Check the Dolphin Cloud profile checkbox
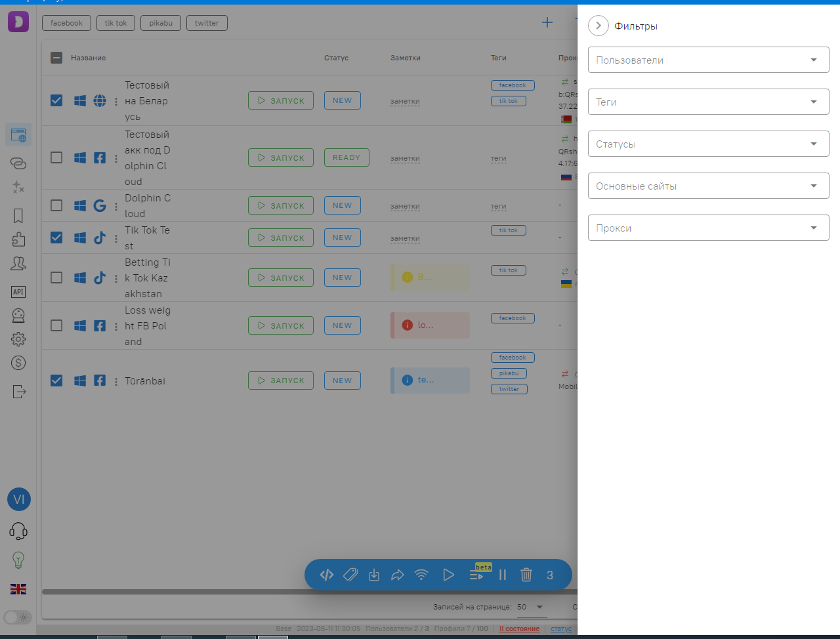Screen dimensions: 840x639 point(56,205)
